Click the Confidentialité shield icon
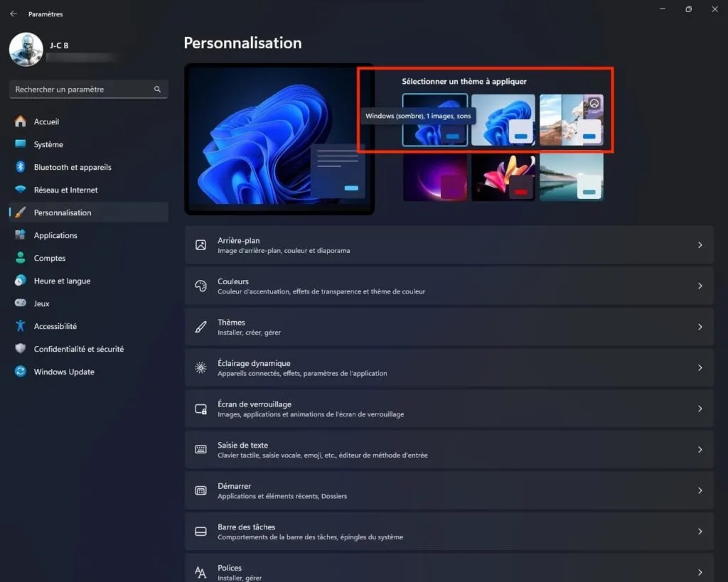 21,348
